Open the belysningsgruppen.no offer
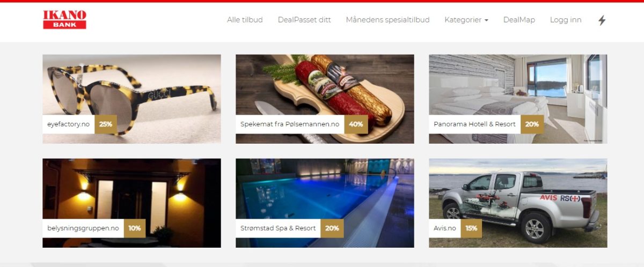The width and height of the screenshot is (644, 267). coord(83,228)
